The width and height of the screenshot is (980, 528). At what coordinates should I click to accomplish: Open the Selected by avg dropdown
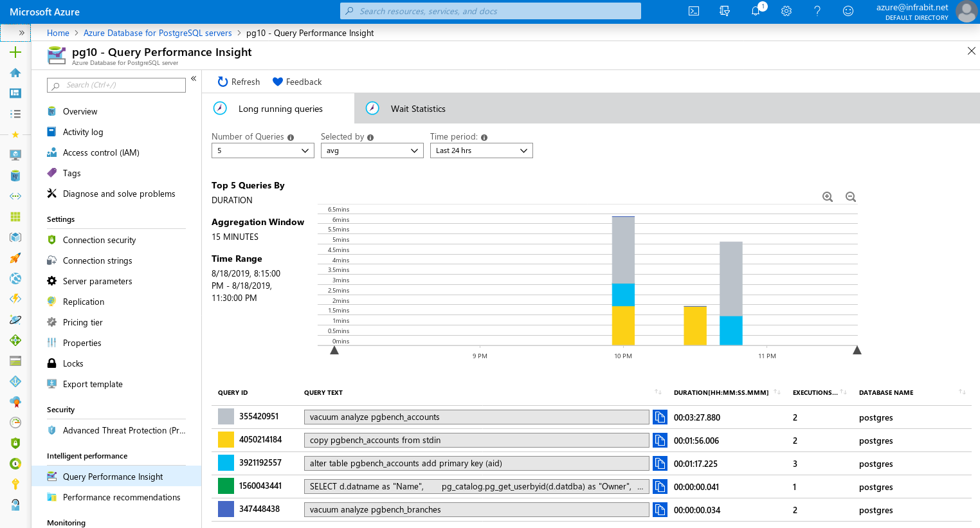pos(372,150)
